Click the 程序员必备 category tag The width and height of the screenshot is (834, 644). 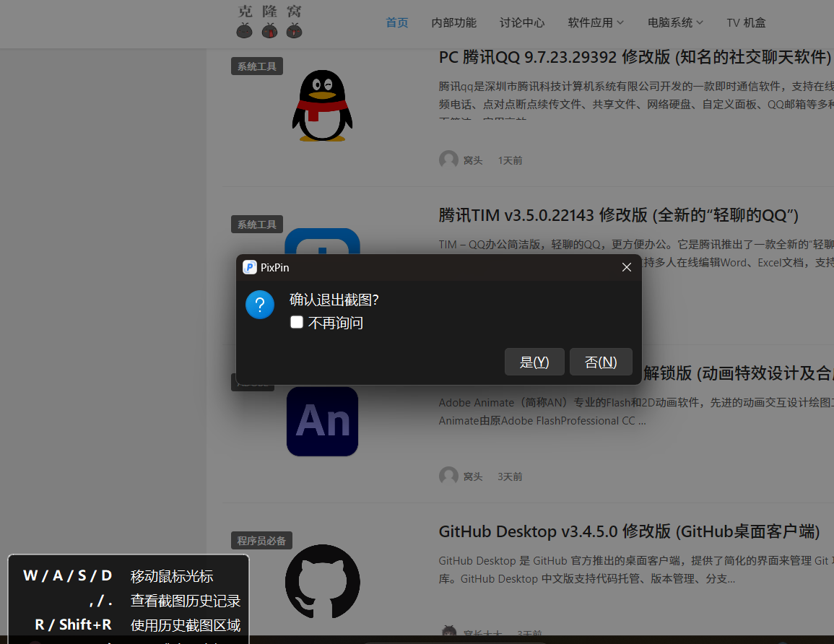[x=261, y=540]
